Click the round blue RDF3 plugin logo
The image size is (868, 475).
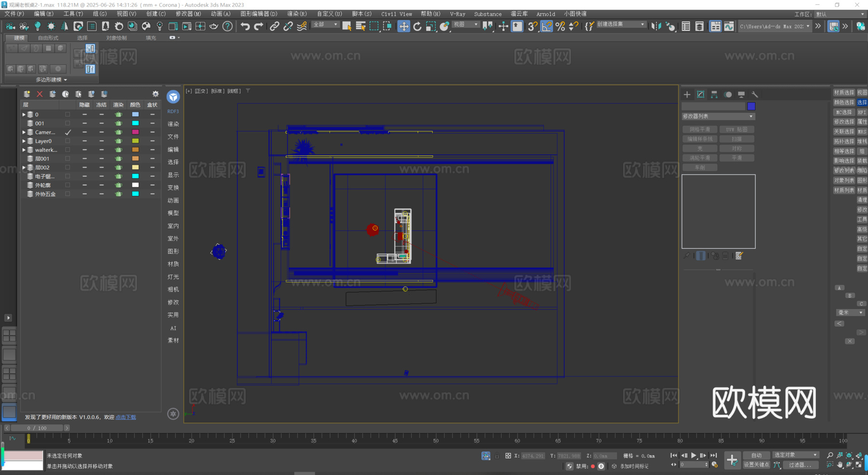coord(173,97)
